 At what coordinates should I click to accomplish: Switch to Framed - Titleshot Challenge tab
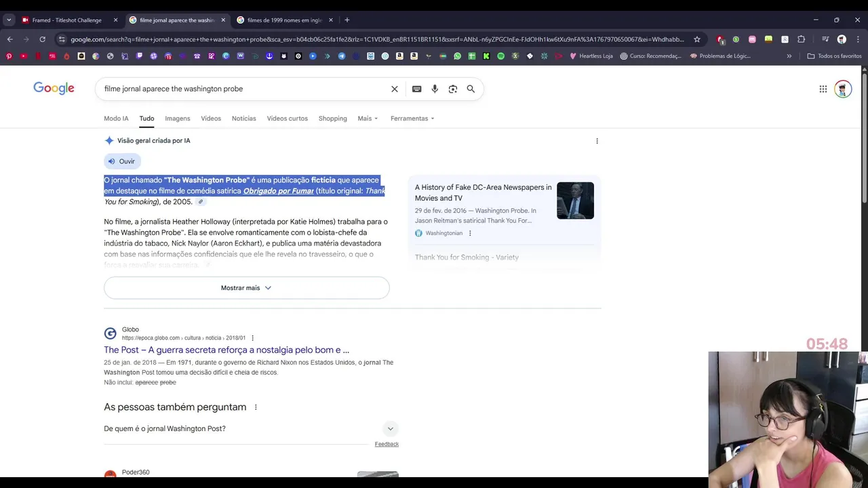(x=66, y=20)
